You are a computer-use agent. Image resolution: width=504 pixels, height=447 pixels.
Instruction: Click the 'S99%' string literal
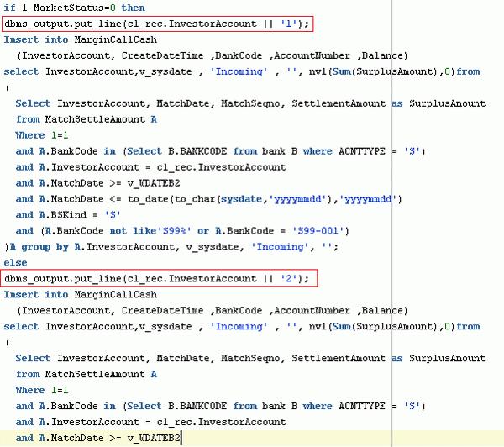176,230
